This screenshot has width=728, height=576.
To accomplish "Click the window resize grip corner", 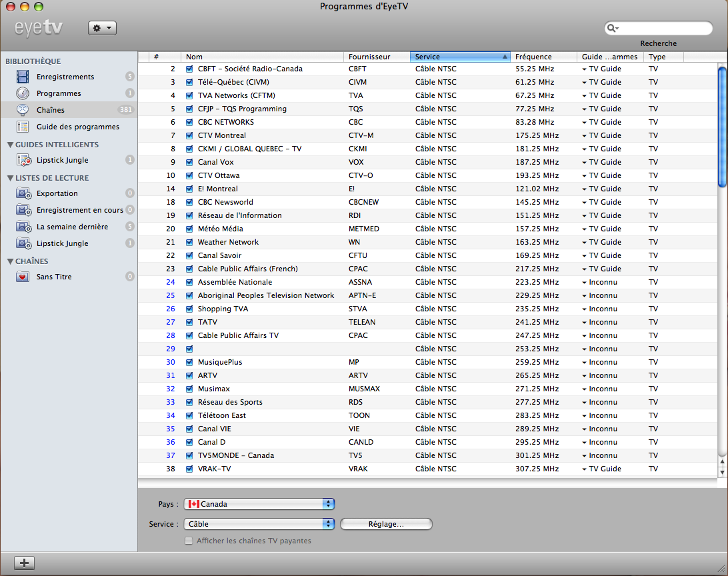I will tap(721, 569).
